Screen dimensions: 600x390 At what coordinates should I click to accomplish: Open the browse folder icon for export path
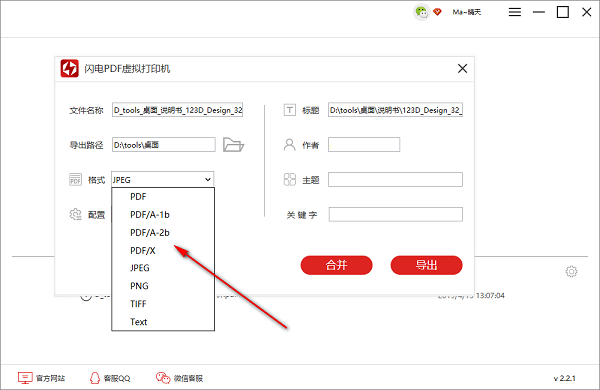click(233, 145)
